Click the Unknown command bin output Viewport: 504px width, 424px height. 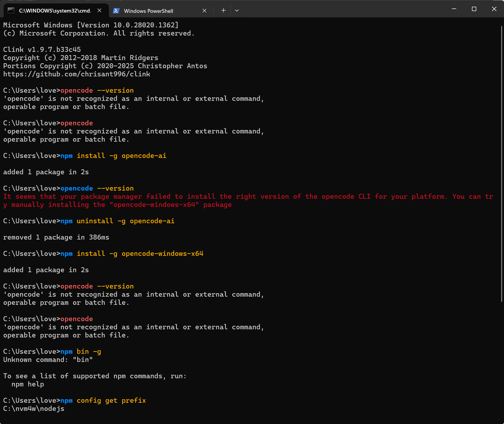pyautogui.click(x=48, y=360)
